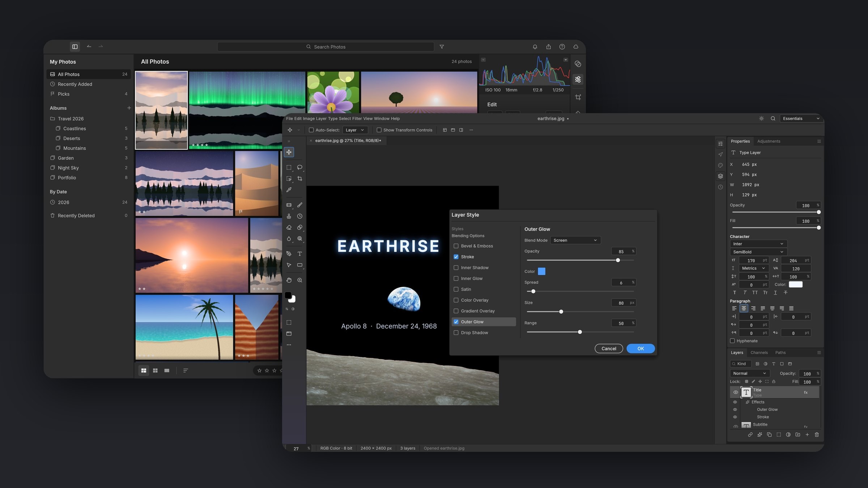Screen dimensions: 868x488
Task: Select the Lasso tool
Action: (300, 167)
